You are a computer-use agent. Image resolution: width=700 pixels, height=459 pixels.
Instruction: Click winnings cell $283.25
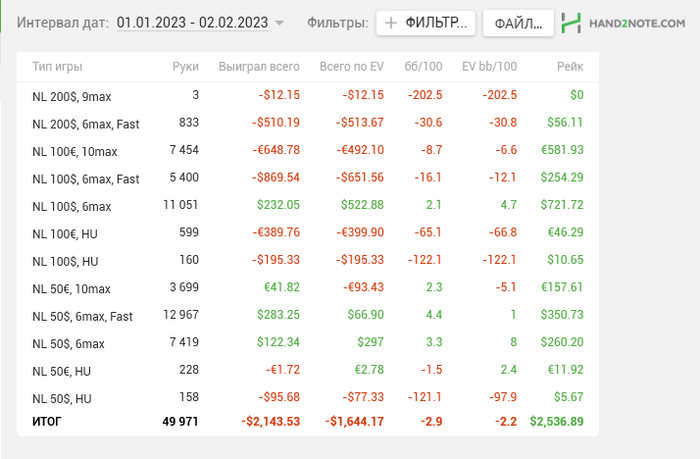tap(278, 315)
